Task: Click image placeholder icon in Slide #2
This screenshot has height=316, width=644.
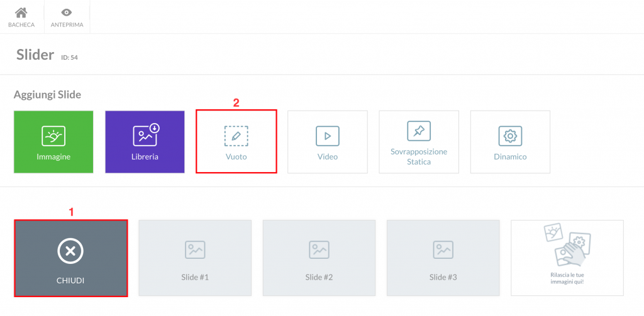Action: coord(319,249)
